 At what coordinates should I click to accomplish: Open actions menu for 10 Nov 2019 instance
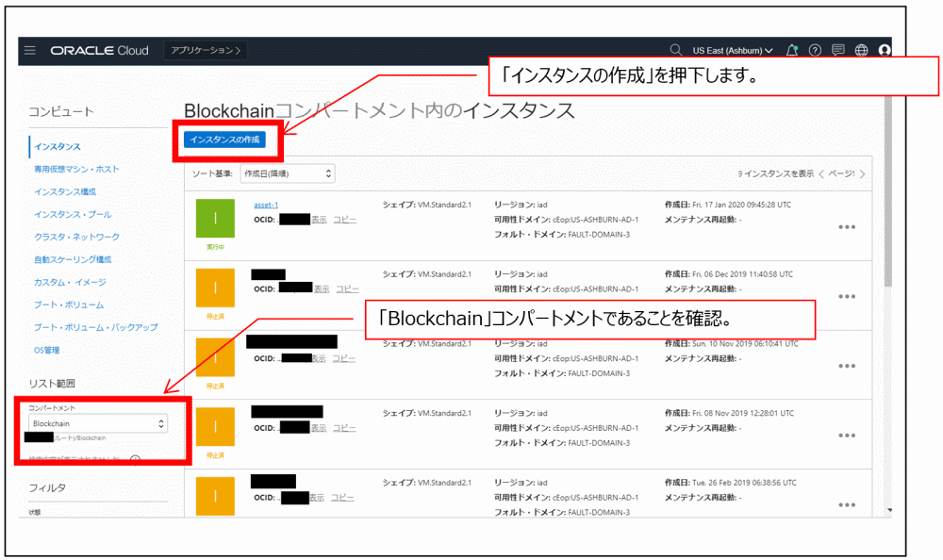(x=847, y=367)
